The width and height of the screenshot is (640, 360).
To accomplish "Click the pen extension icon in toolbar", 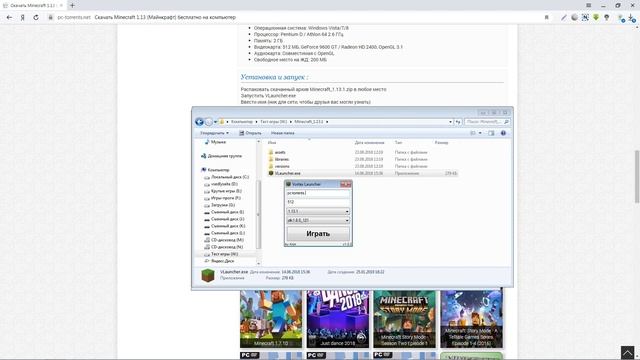I will pyautogui.click(x=564, y=18).
